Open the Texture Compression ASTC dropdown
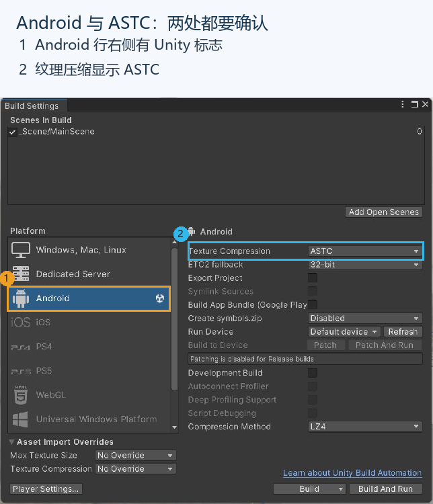 [x=365, y=251]
